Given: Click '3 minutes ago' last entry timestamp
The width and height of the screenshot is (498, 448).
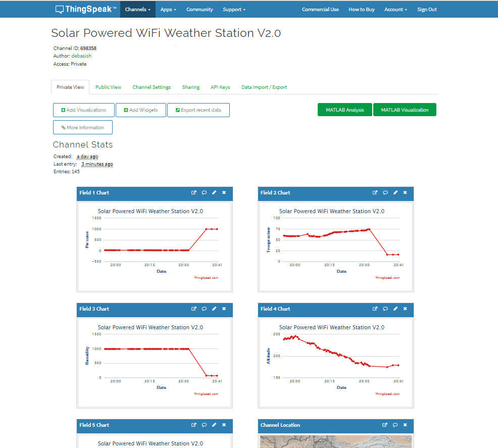Looking at the screenshot, I should (x=97, y=164).
